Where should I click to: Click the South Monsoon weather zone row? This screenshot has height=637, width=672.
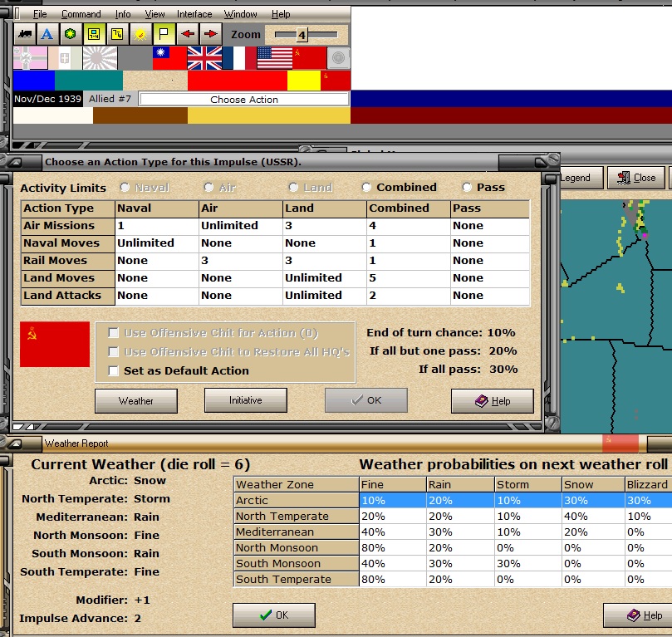[453, 563]
